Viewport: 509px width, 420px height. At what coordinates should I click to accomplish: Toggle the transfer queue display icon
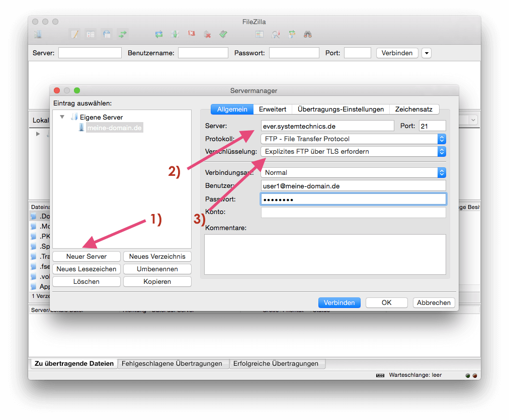coord(122,34)
